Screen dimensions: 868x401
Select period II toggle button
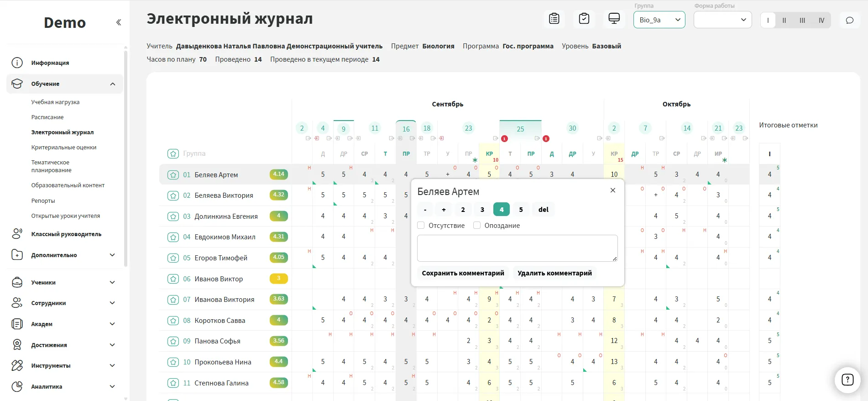(x=784, y=20)
